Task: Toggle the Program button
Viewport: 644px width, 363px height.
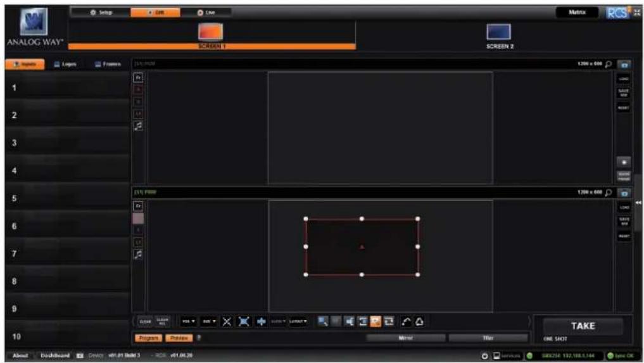Action: [148, 338]
